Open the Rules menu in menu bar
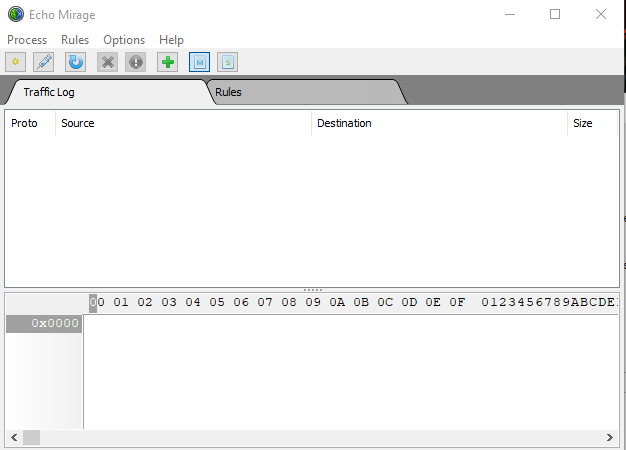Viewport: 626px width, 450px height. [x=75, y=40]
